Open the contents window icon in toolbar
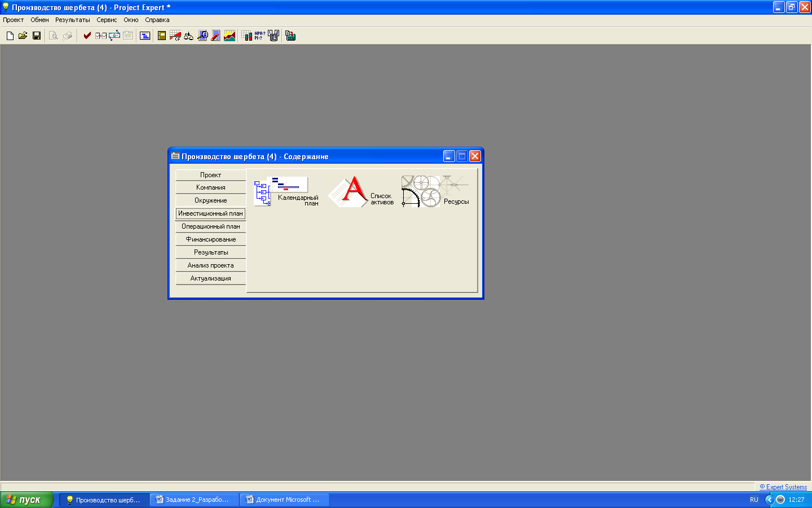This screenshot has height=508, width=812. tap(145, 36)
